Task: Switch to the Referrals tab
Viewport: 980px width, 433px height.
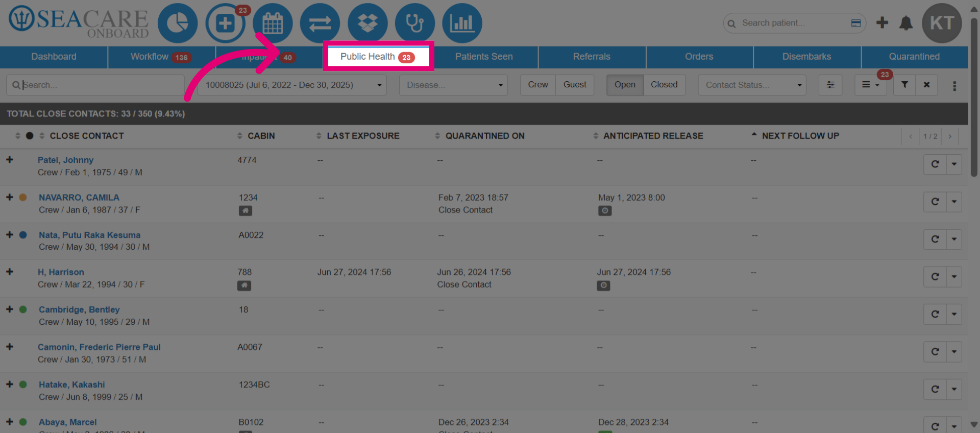Action: click(x=592, y=57)
